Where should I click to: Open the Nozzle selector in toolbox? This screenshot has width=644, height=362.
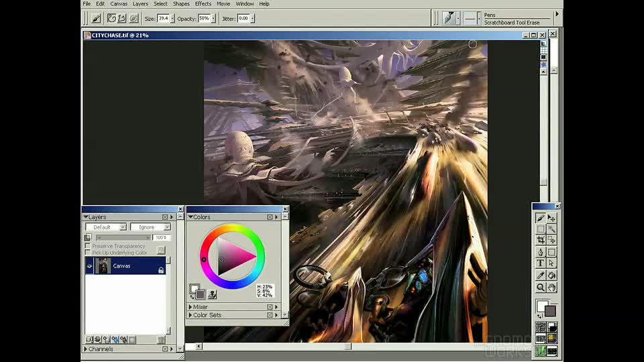(552, 351)
